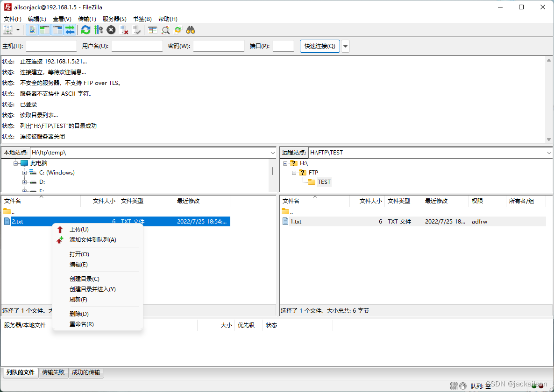This screenshot has height=392, width=554.
Task: Enable synchronized browsing from the toolbar
Action: [x=178, y=30]
